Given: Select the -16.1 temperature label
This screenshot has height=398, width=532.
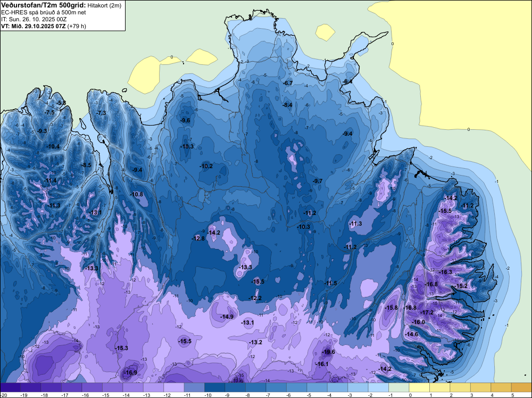Looking at the screenshot, I should (322, 364).
